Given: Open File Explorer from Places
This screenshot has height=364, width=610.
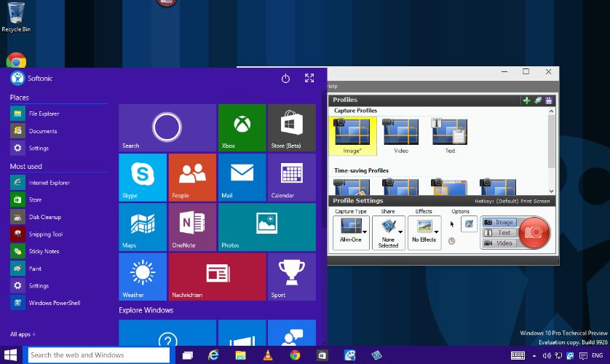Looking at the screenshot, I should pos(58,114).
